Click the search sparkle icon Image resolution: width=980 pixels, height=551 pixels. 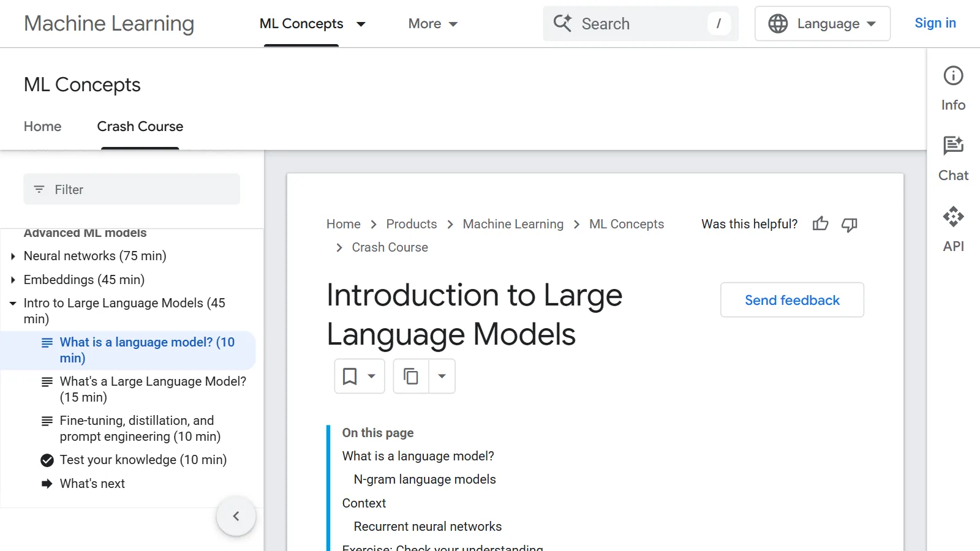[562, 23]
